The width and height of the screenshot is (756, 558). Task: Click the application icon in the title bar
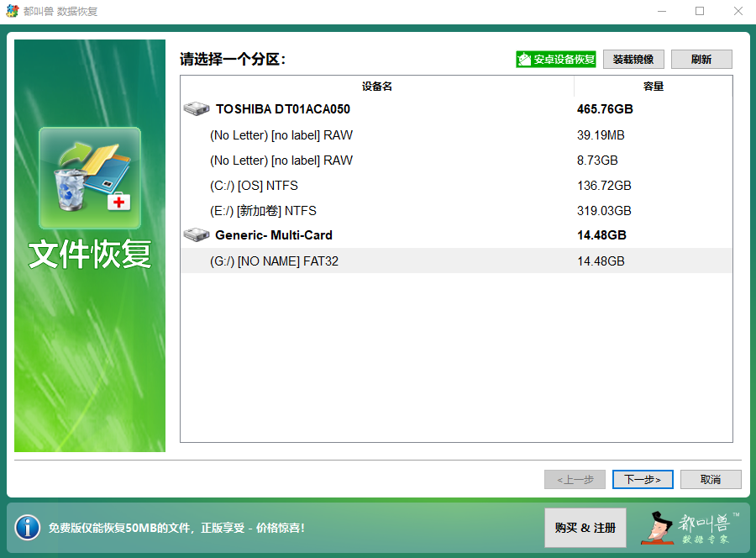12,11
